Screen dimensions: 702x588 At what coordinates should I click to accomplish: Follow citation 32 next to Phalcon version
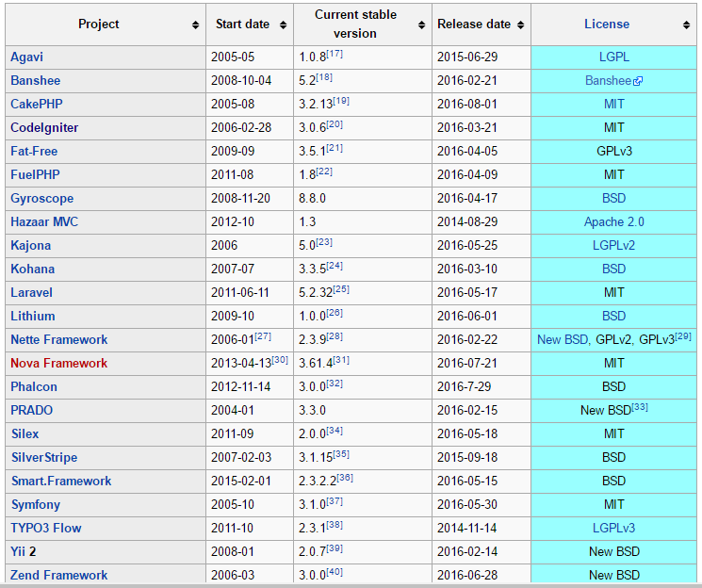[x=335, y=384]
